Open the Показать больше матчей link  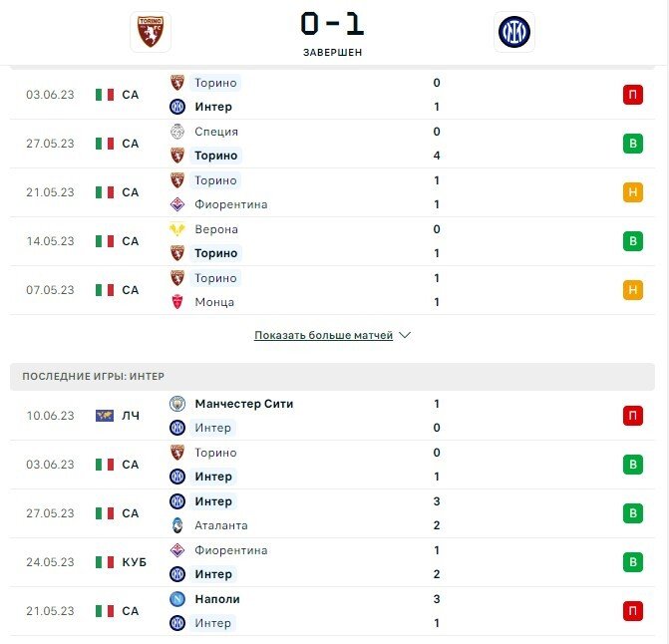(x=323, y=336)
